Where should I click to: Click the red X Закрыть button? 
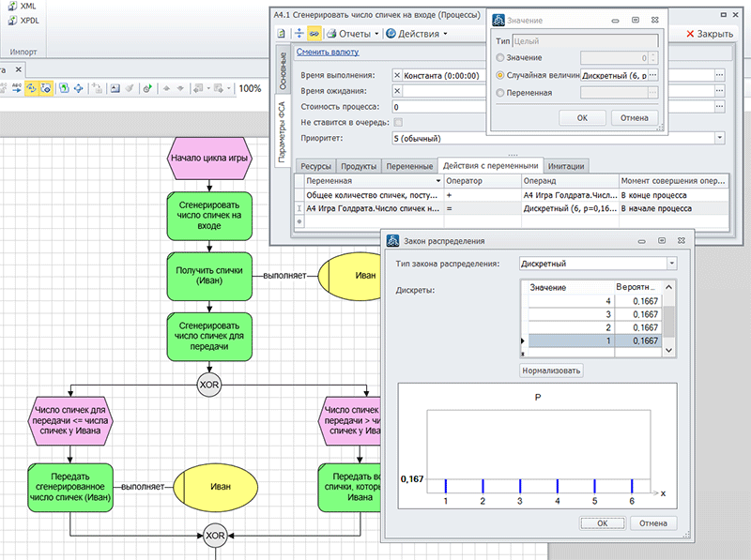[710, 34]
